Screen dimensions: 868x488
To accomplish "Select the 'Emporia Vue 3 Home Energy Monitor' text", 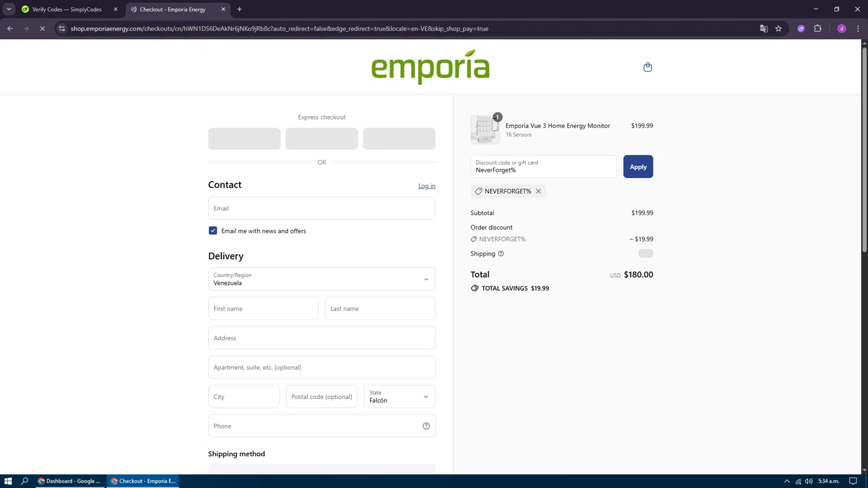I will (x=558, y=125).
